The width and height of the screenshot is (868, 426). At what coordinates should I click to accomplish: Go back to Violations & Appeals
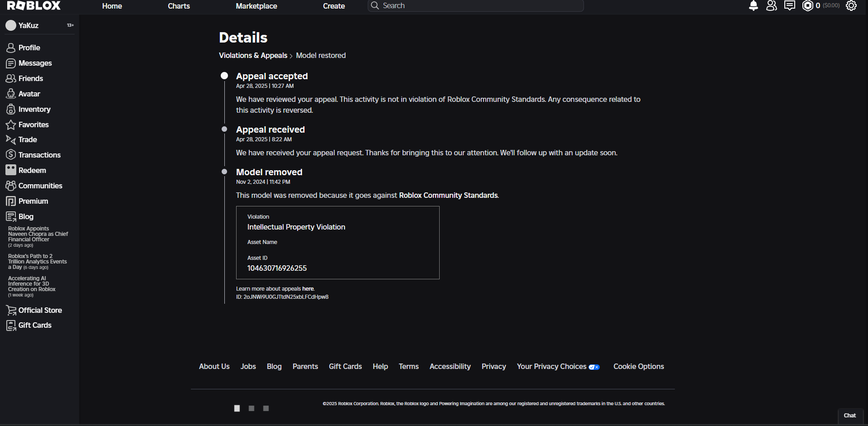[x=253, y=55]
